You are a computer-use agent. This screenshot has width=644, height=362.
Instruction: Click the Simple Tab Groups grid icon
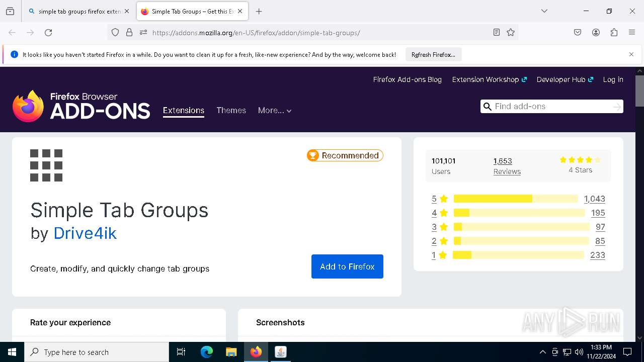(46, 165)
